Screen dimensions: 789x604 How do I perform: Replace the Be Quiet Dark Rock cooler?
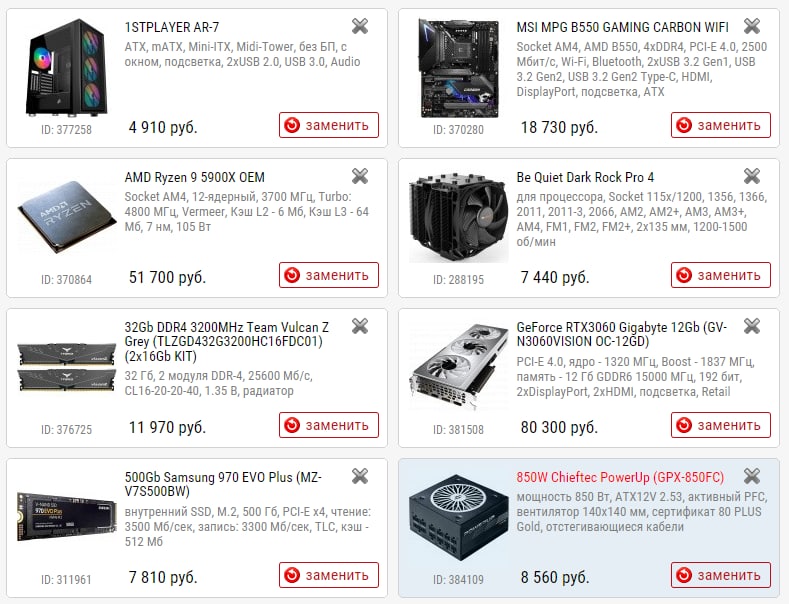(721, 275)
